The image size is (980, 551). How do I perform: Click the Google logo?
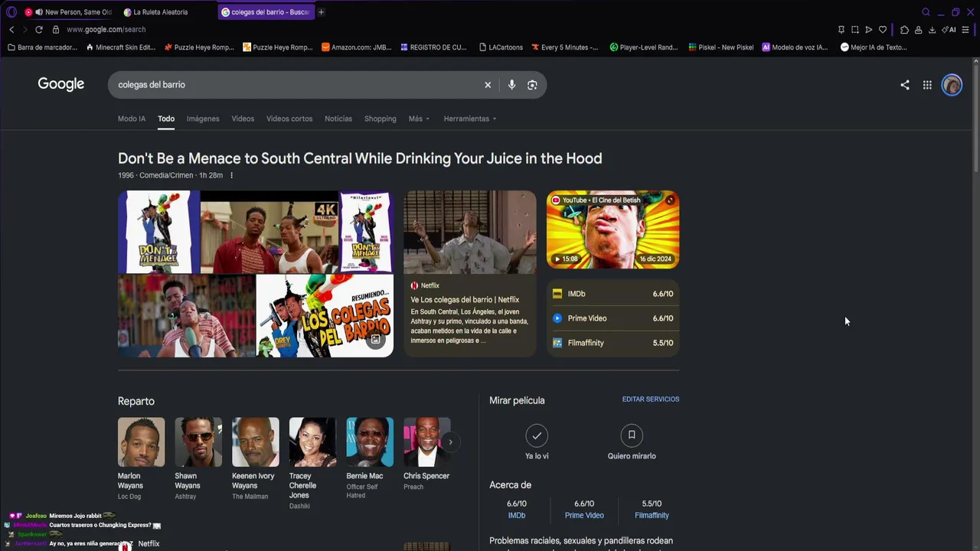pyautogui.click(x=61, y=84)
